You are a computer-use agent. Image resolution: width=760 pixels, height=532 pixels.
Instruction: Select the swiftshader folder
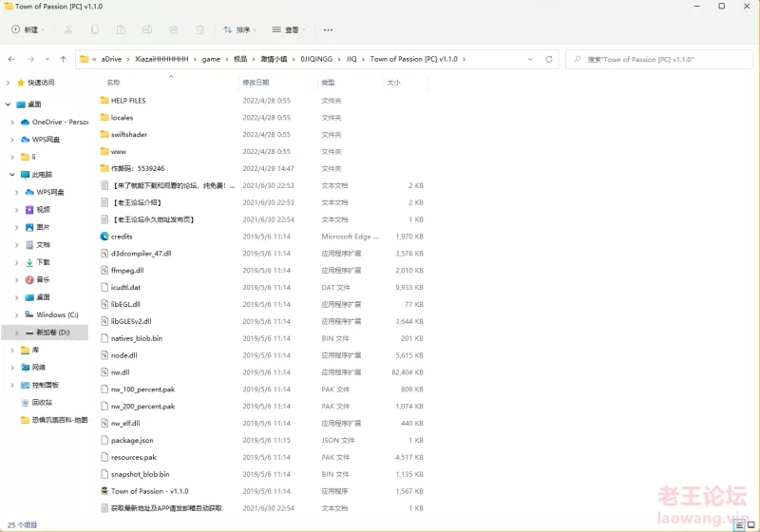point(129,135)
